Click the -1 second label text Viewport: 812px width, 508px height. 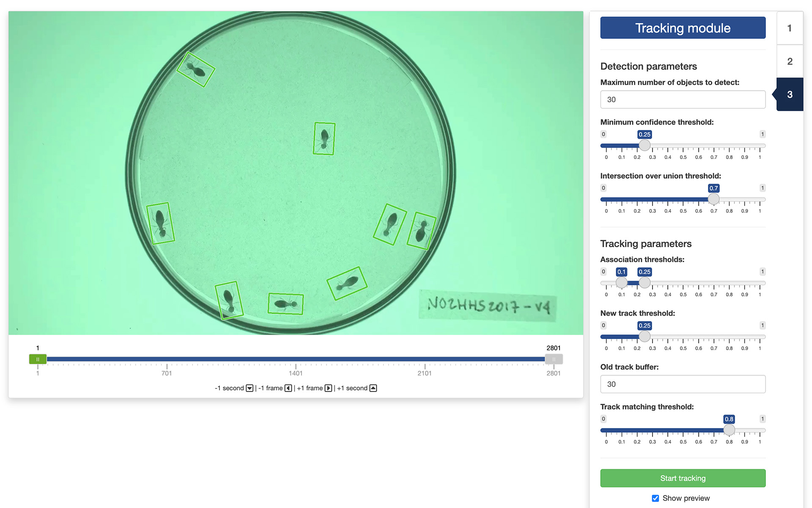tap(229, 388)
